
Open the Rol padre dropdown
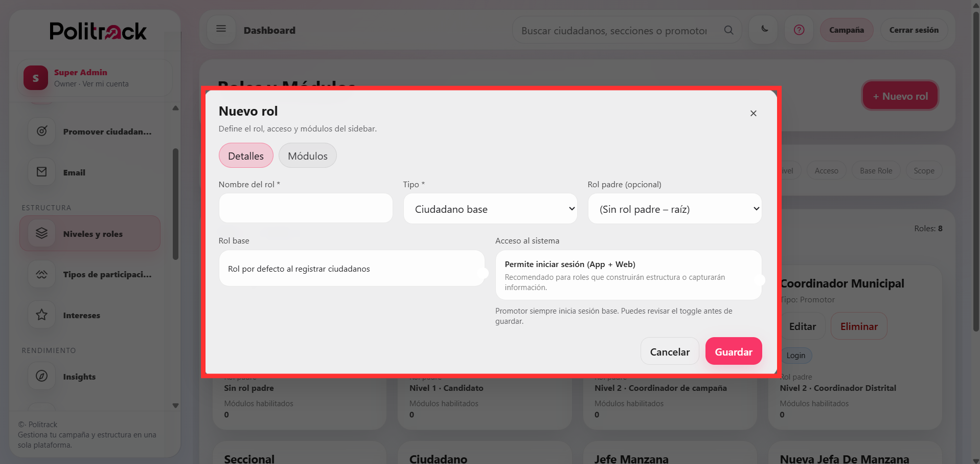pos(674,209)
